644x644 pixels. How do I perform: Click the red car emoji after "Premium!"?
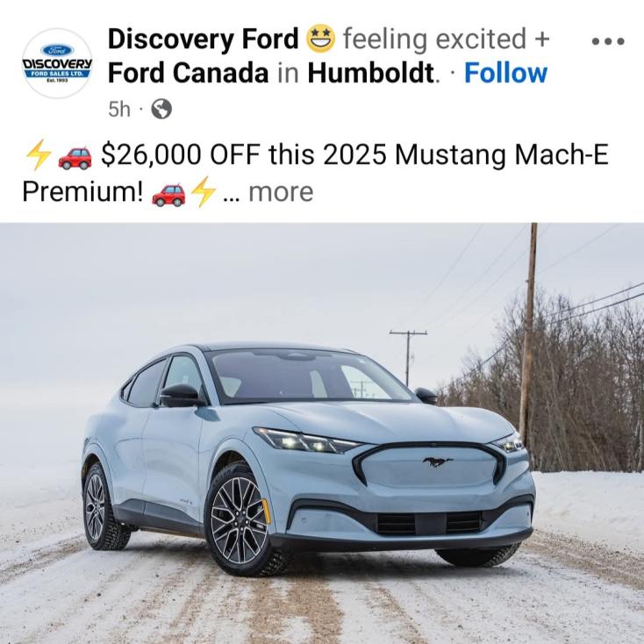pyautogui.click(x=168, y=195)
